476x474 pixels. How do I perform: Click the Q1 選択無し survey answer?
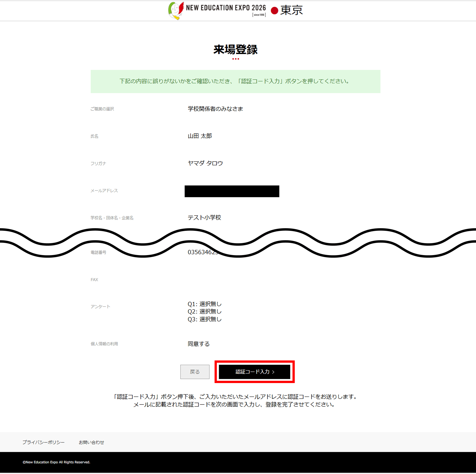coord(204,304)
